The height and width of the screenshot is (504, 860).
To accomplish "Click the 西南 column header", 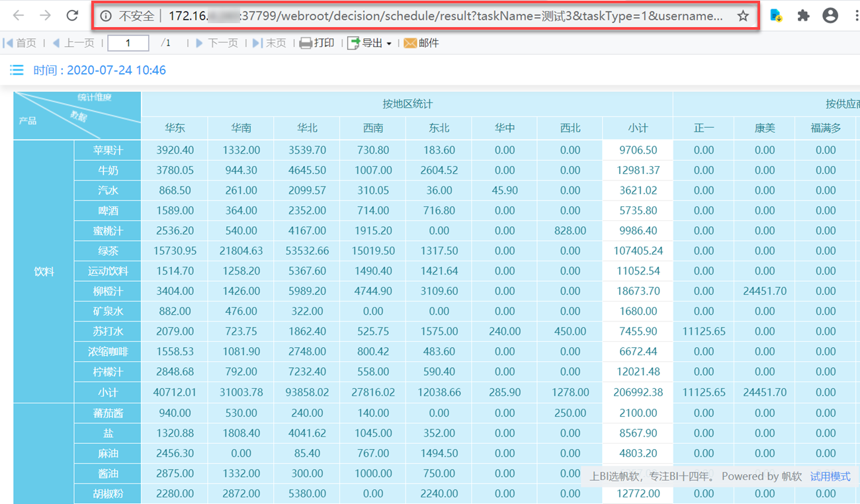I will pos(373,128).
